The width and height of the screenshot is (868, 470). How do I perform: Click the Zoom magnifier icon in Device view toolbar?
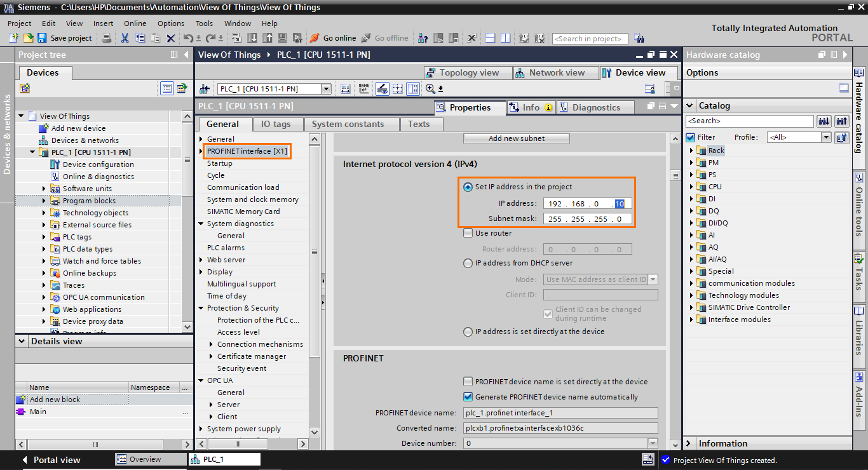click(431, 89)
